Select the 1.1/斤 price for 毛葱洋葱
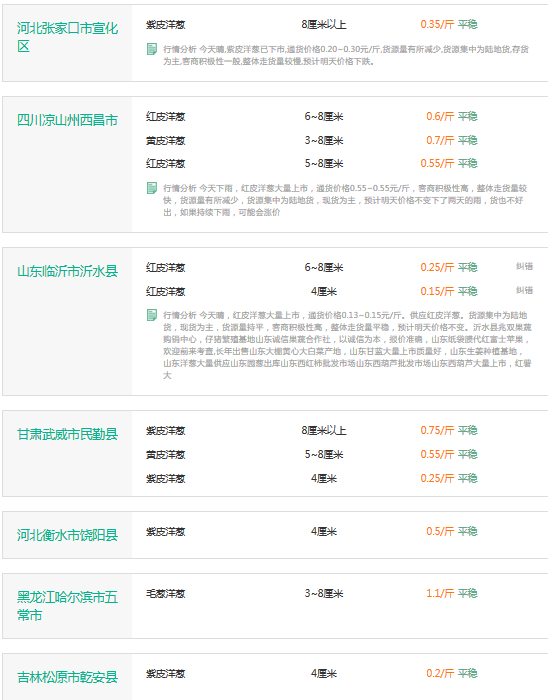 440,593
